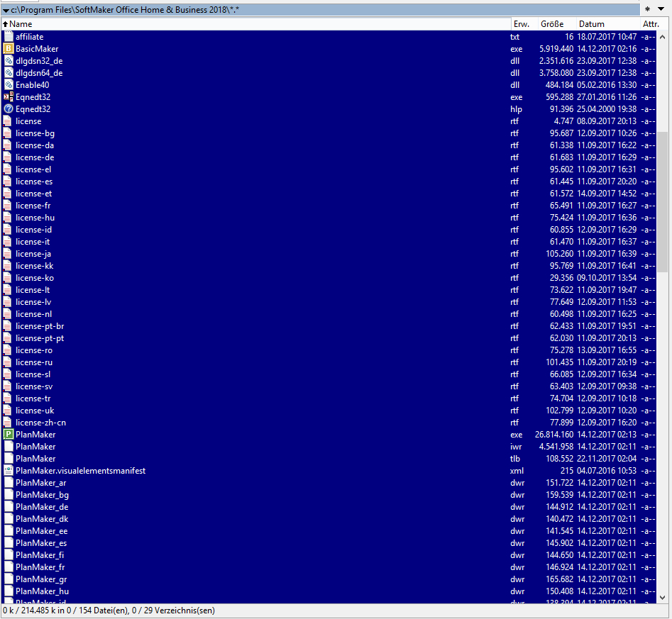672x619 pixels.
Task: Click the license-es file name
Action: point(34,182)
